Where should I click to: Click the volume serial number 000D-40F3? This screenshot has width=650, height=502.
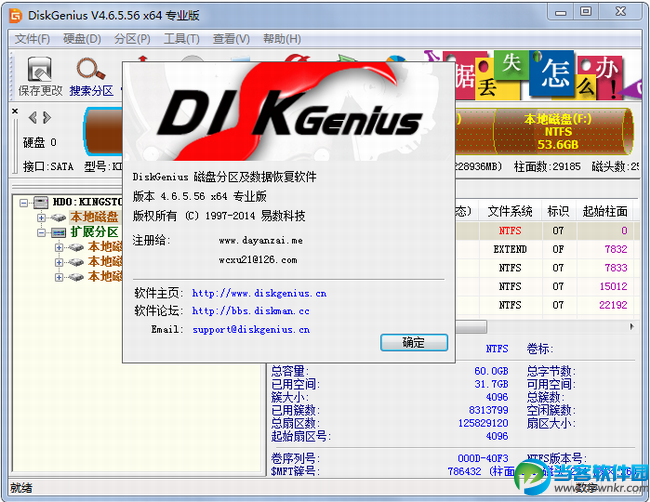tap(483, 458)
